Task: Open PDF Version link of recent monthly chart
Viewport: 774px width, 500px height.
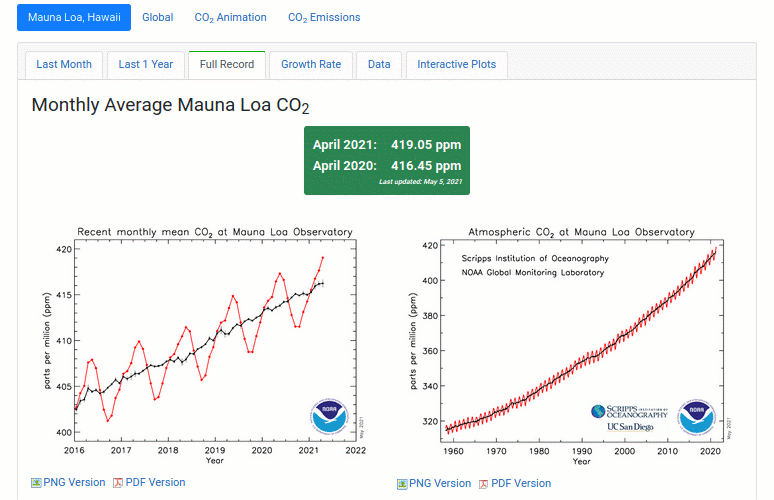Action: click(x=154, y=482)
